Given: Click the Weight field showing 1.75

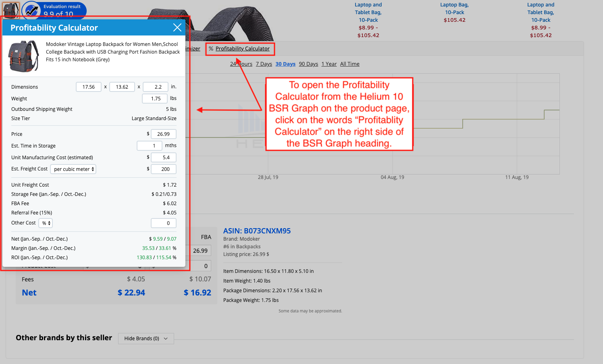Looking at the screenshot, I should click(154, 98).
